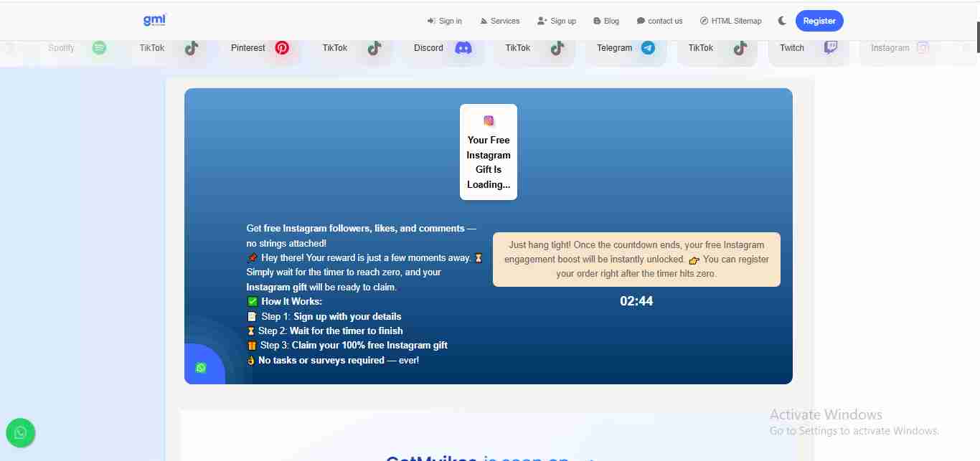Click the WhatsApp icon inside blue banner
The height and width of the screenshot is (461, 980).
[x=201, y=368]
